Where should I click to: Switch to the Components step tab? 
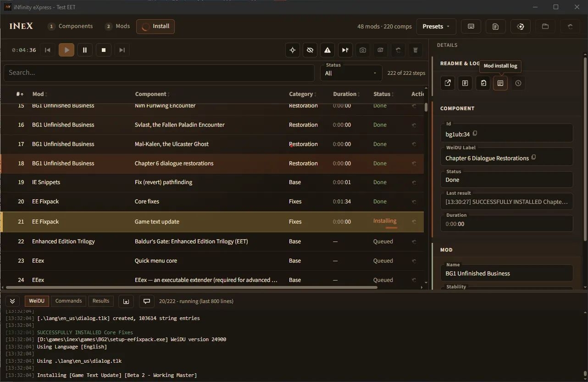click(x=70, y=26)
